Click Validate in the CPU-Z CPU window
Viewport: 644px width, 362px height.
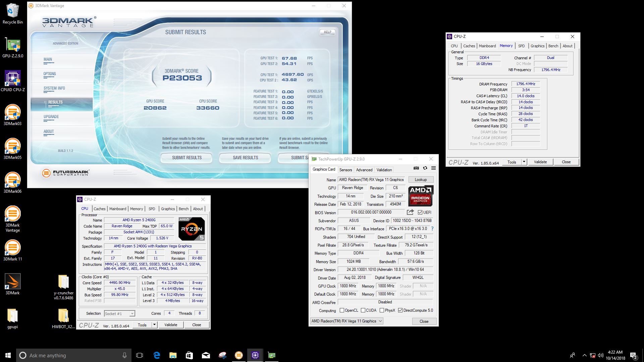[x=171, y=325]
